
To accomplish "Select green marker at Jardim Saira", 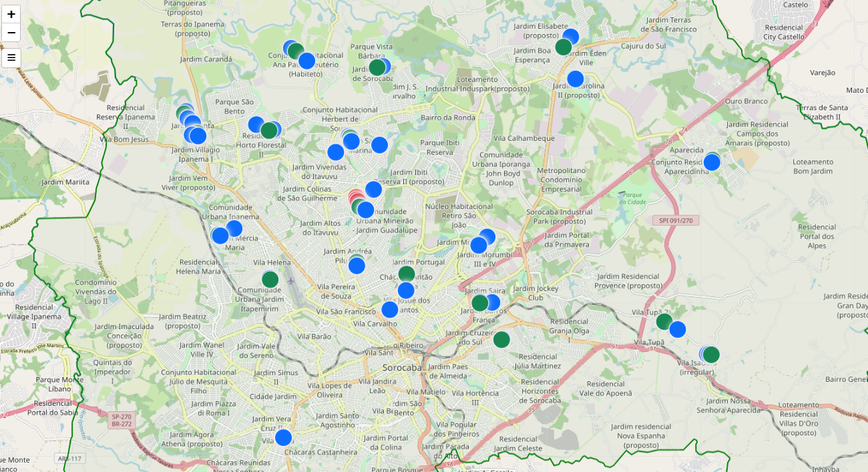I will point(480,303).
